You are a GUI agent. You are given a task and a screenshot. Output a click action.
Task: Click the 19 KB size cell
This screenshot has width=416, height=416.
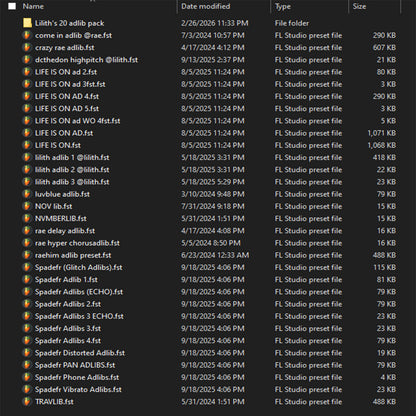386,353
